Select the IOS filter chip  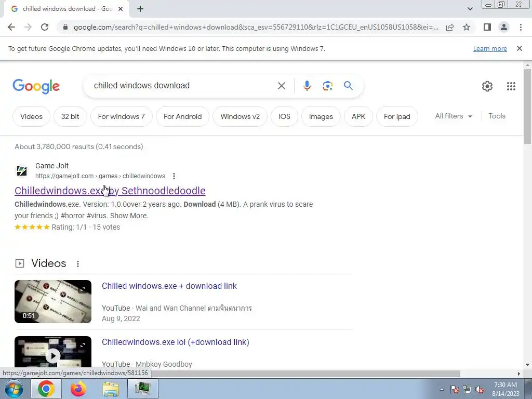click(284, 116)
